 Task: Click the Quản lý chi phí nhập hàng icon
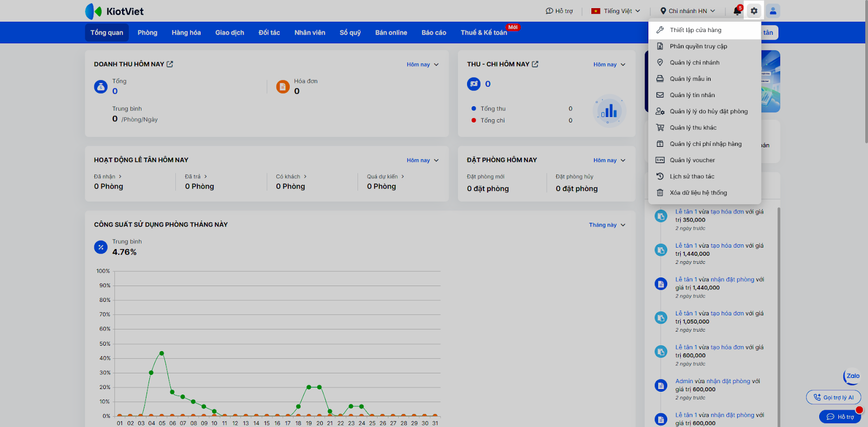(660, 144)
